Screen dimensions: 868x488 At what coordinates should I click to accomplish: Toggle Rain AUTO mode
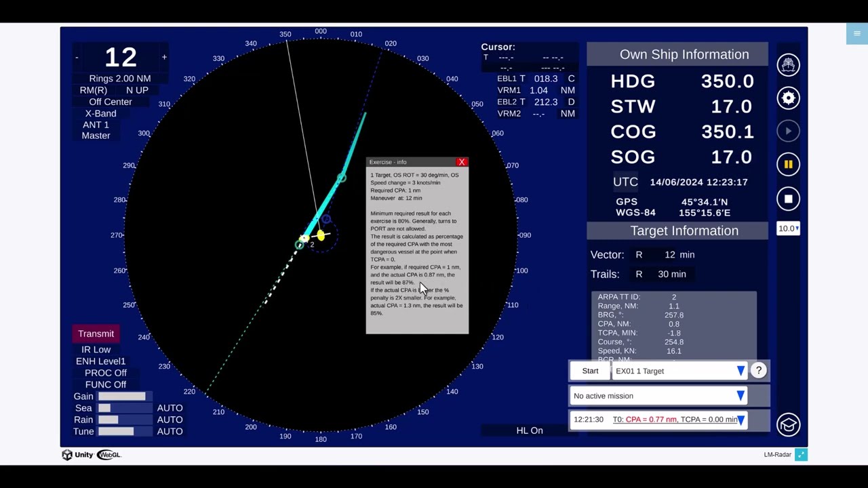[170, 420]
